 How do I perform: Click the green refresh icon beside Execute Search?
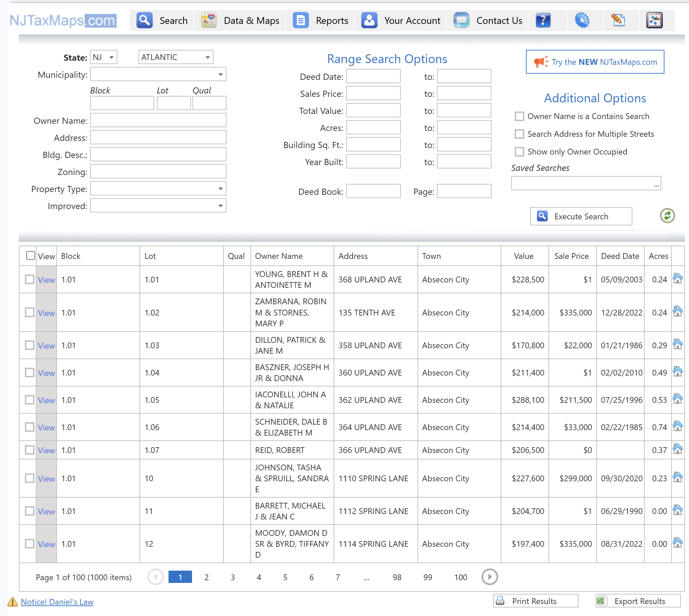(667, 216)
